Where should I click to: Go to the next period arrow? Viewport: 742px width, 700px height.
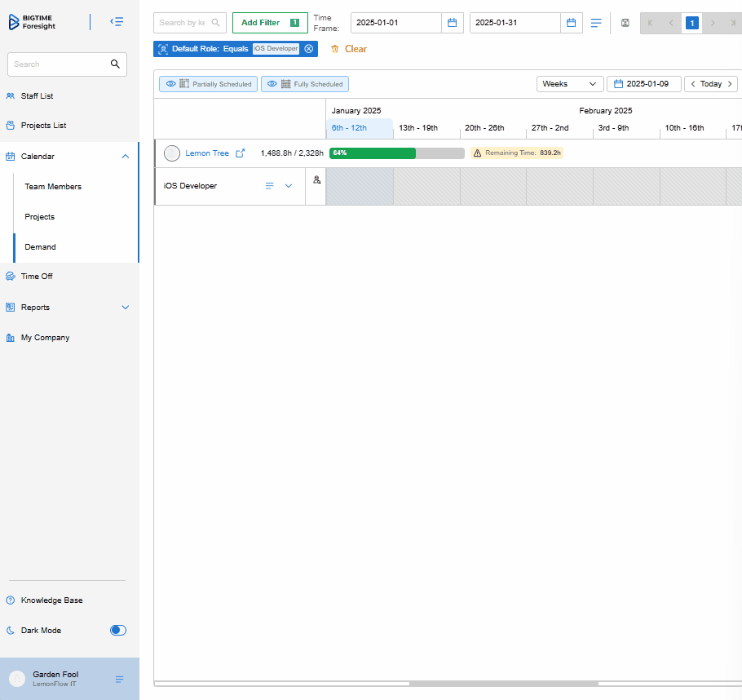point(730,84)
